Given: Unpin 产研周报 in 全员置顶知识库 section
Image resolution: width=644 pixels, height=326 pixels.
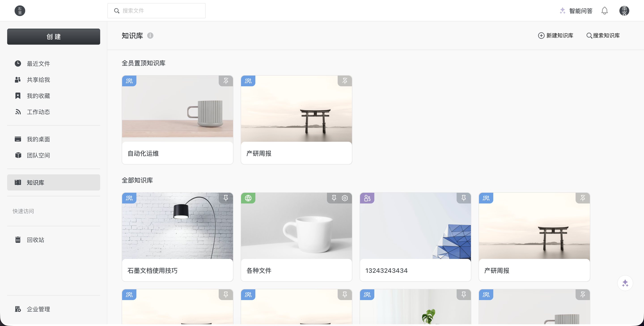Looking at the screenshot, I should click(345, 81).
